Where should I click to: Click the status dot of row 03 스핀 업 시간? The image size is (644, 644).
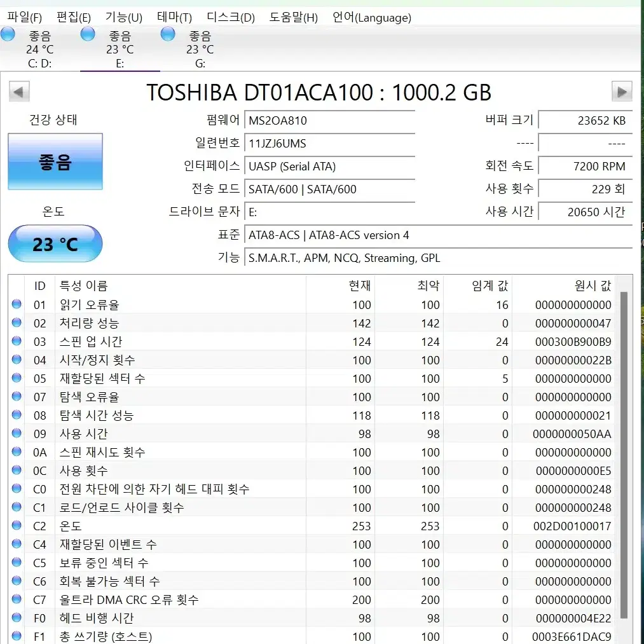17,341
